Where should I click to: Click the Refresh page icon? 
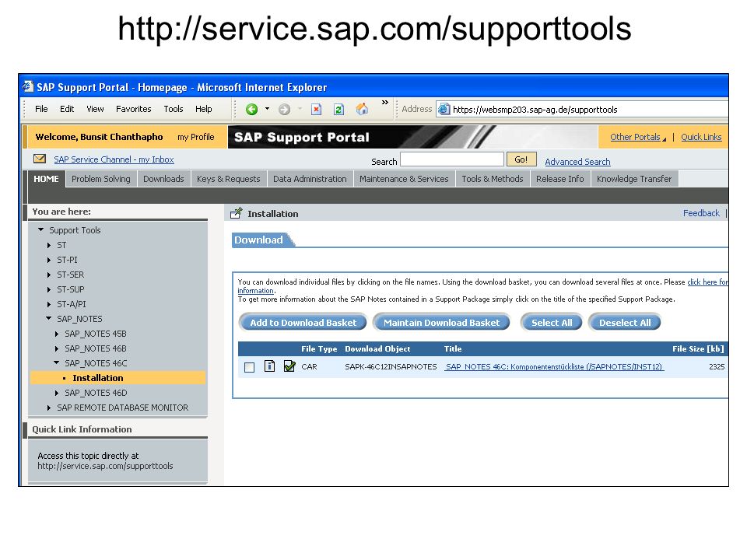[338, 110]
